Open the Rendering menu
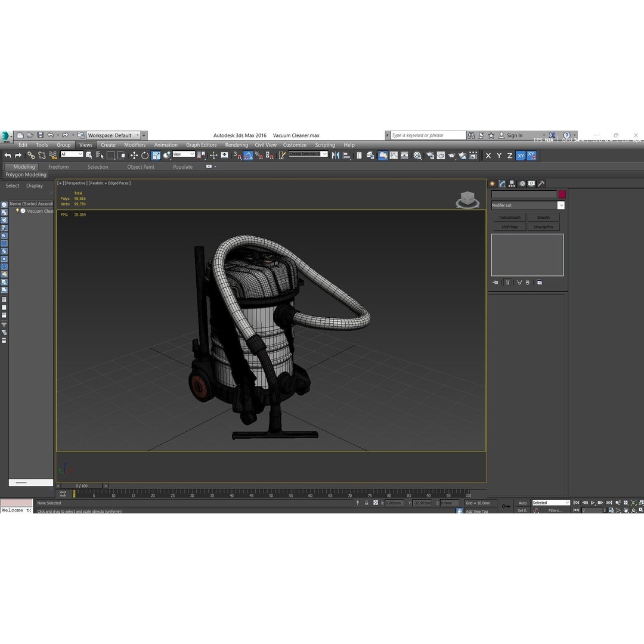 (236, 145)
